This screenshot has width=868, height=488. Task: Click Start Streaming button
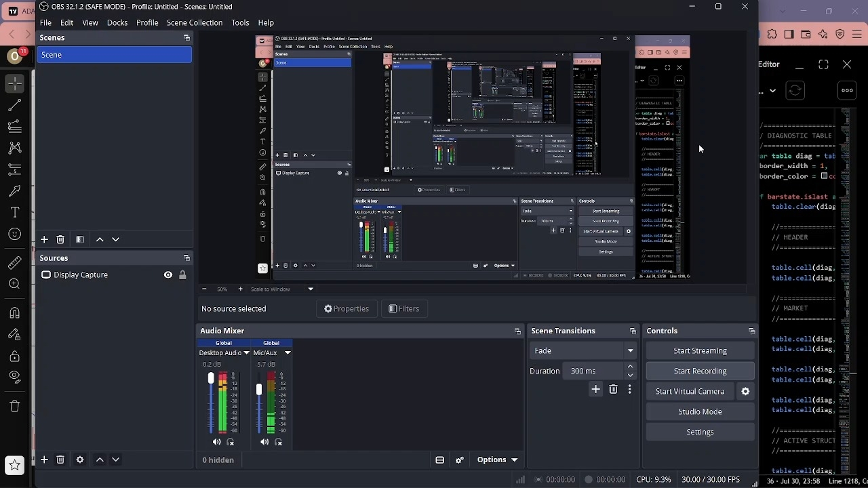tap(701, 350)
